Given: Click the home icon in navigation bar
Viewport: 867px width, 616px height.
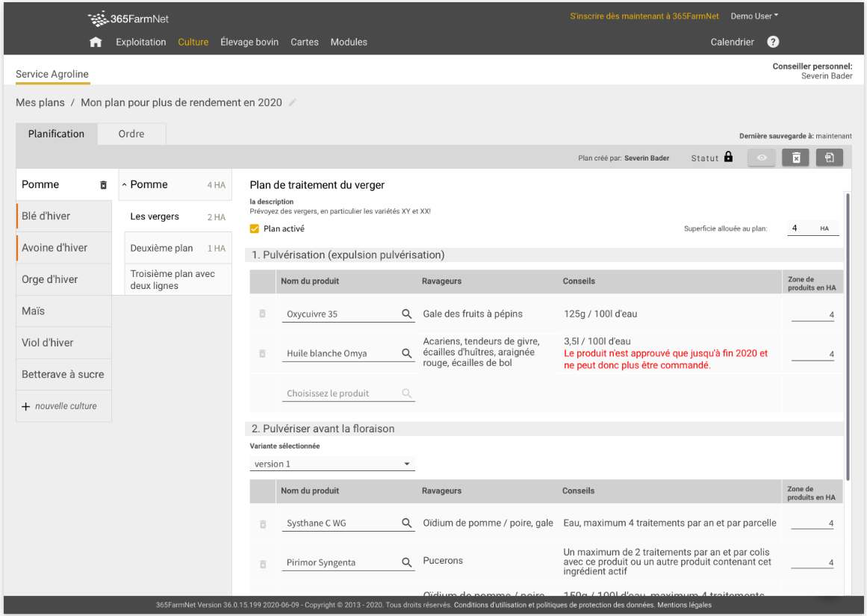Looking at the screenshot, I should pyautogui.click(x=96, y=43).
